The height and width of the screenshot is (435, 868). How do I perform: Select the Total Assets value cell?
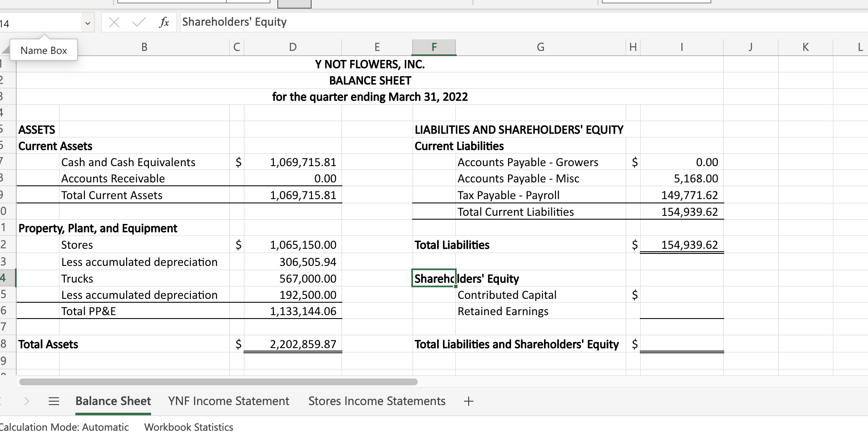pos(292,344)
